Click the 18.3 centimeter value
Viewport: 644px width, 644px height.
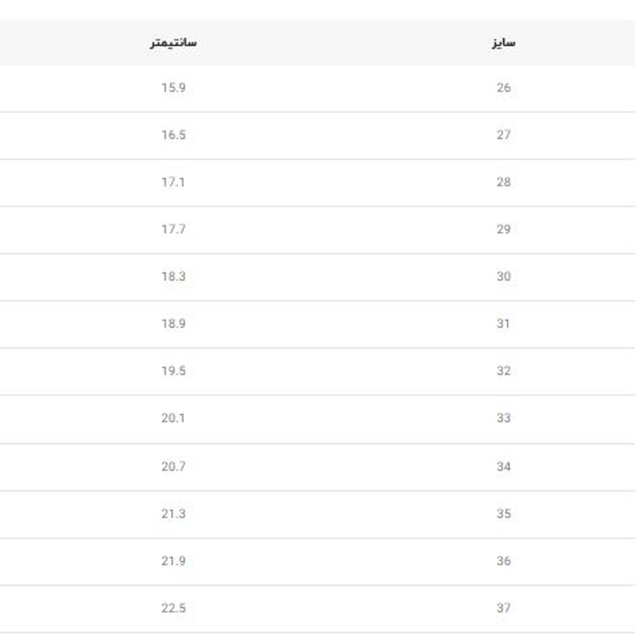173,277
